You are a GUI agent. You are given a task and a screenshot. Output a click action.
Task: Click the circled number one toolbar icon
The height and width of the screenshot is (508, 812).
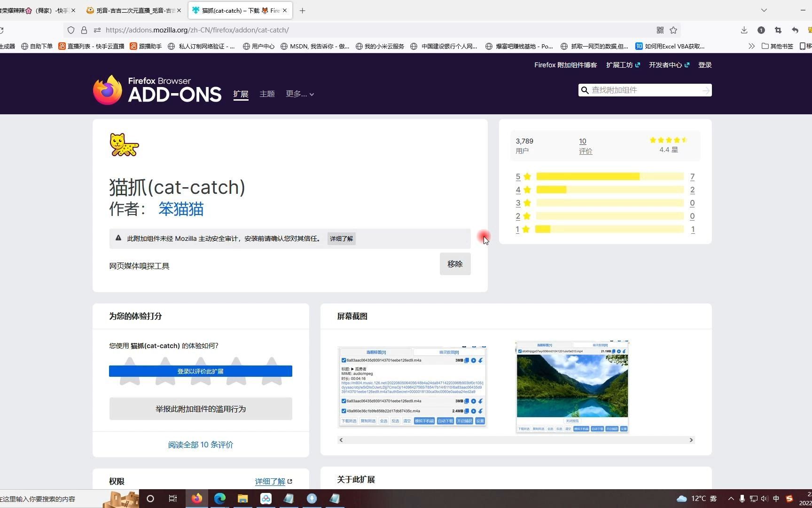(x=761, y=30)
